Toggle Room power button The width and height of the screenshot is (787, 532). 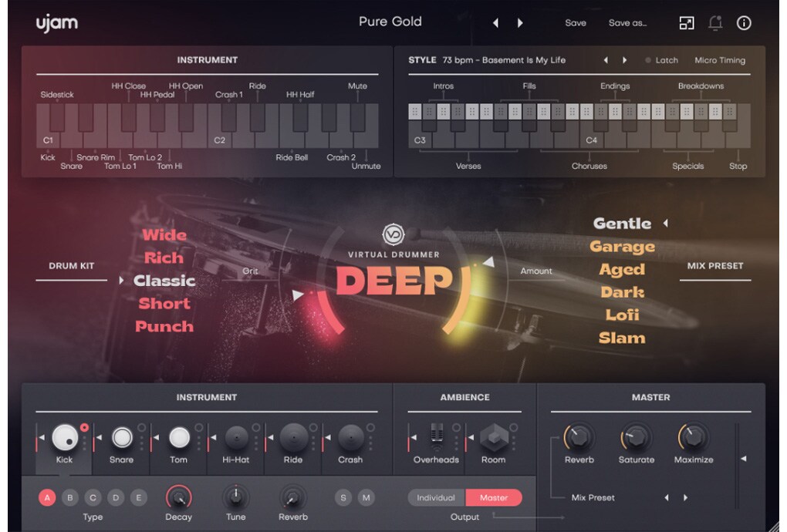(513, 427)
